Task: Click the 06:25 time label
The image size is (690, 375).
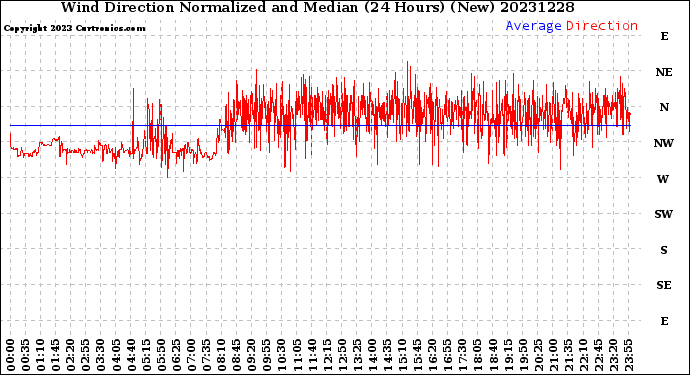Action: pyautogui.click(x=176, y=355)
